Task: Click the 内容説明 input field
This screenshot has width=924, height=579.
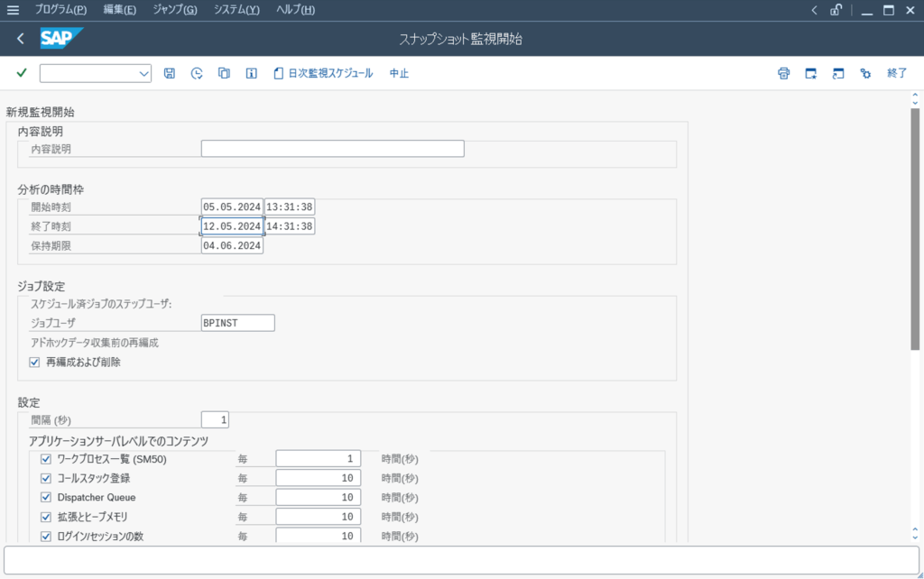Action: (x=332, y=148)
